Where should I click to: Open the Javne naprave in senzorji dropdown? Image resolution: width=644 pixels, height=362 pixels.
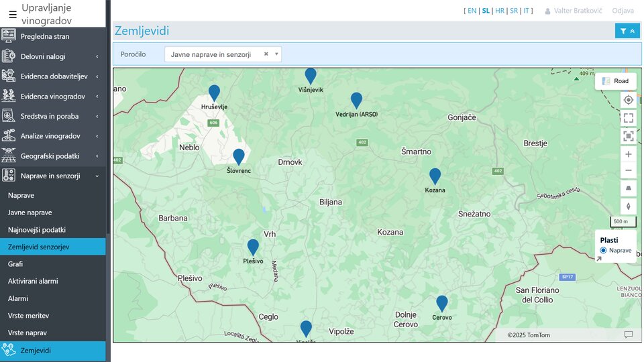pyautogui.click(x=223, y=54)
